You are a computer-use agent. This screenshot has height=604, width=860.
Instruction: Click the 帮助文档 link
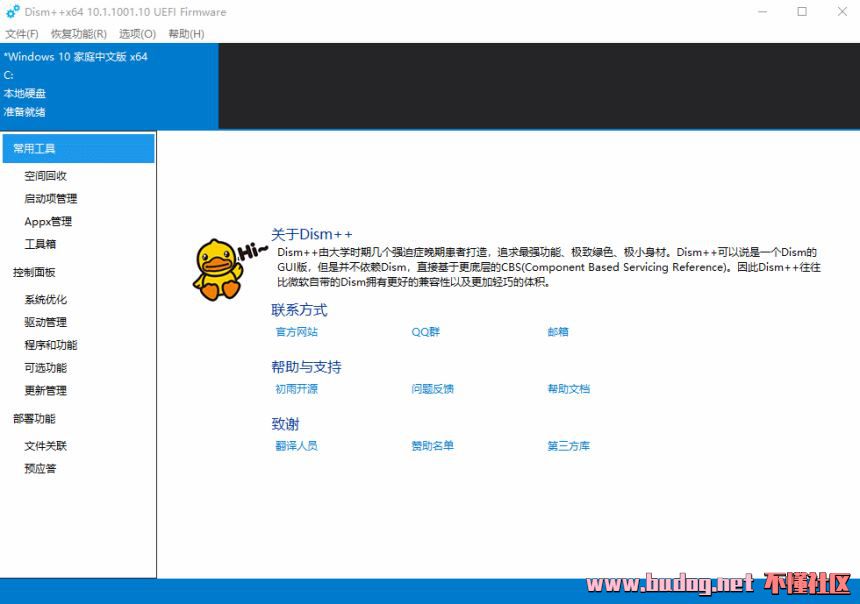tap(568, 389)
